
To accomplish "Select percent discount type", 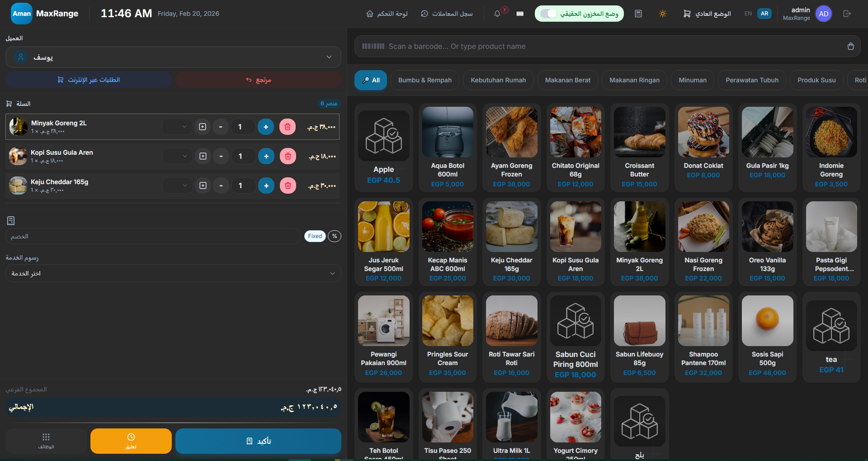I will click(335, 236).
